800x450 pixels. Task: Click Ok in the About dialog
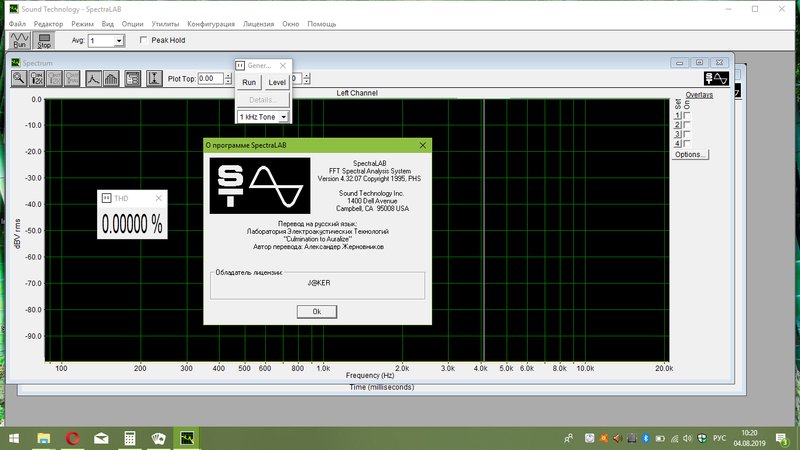pyautogui.click(x=317, y=312)
